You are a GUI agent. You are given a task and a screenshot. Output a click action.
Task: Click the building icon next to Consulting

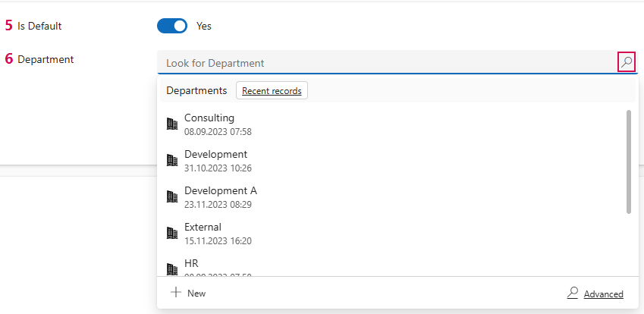(172, 124)
